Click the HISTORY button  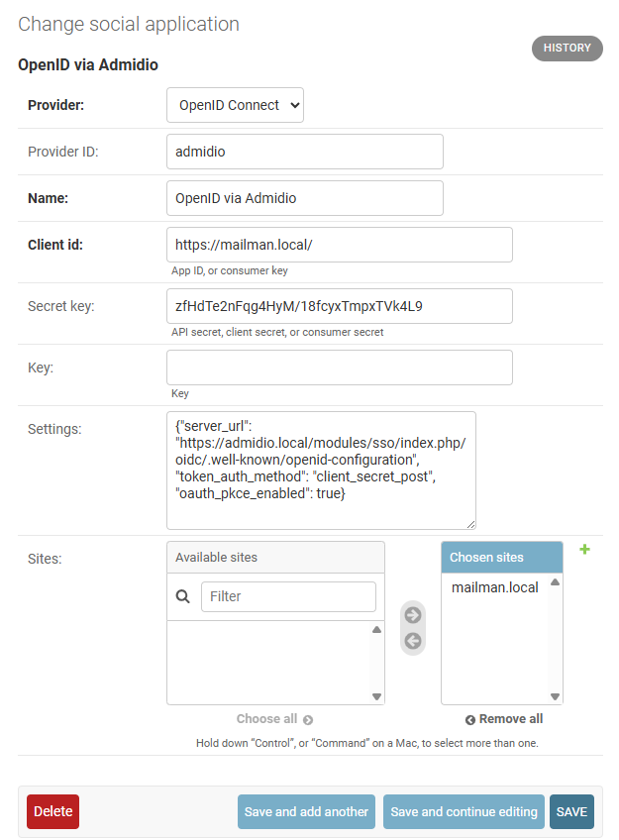click(x=567, y=48)
